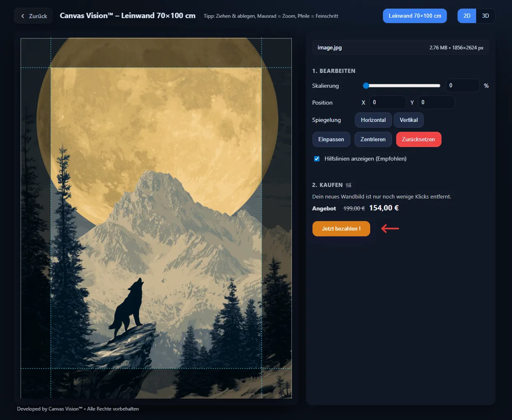Click the wolf canvas preview image
The image size is (512, 420).
point(156,218)
